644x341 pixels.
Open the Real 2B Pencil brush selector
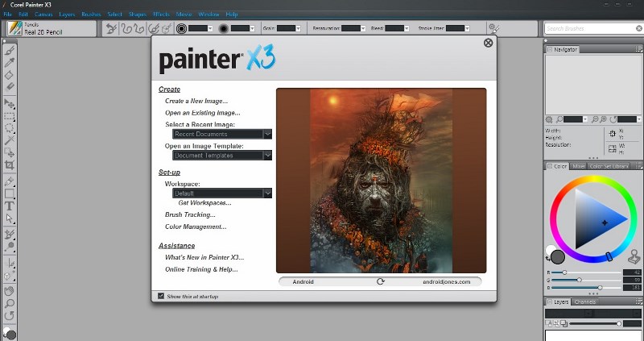pyautogui.click(x=52, y=28)
